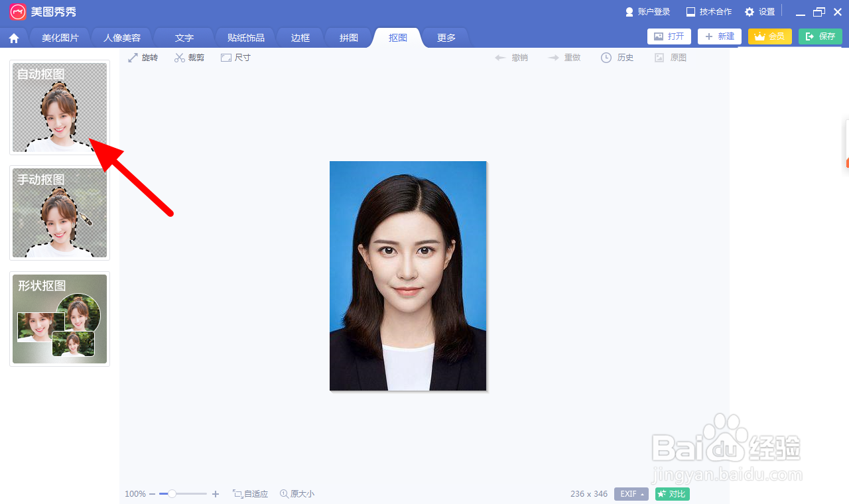The width and height of the screenshot is (849, 504).
Task: Close the 美图秀秀 window
Action: 838,12
